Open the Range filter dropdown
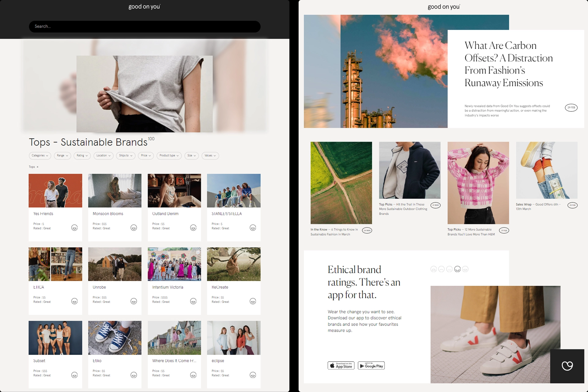This screenshot has width=588, height=392. tap(62, 156)
